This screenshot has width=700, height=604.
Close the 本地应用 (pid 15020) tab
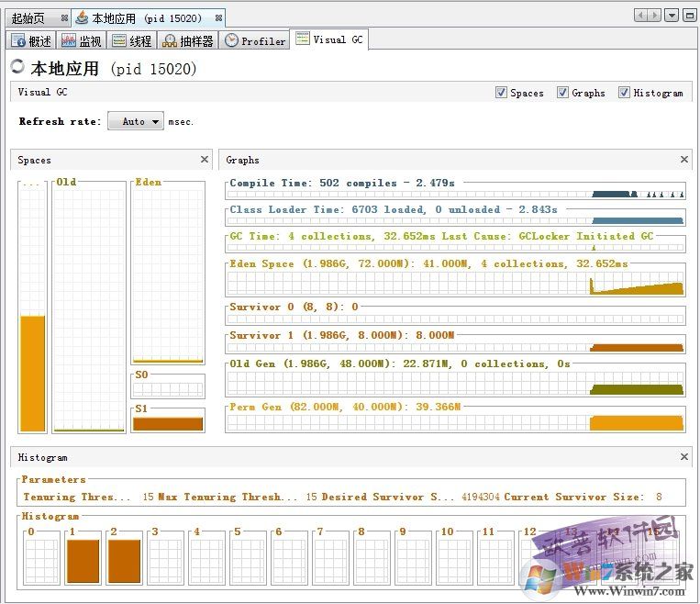pos(217,17)
